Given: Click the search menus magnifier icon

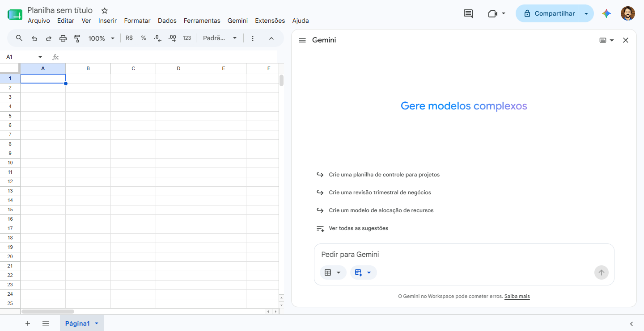Looking at the screenshot, I should click(19, 38).
